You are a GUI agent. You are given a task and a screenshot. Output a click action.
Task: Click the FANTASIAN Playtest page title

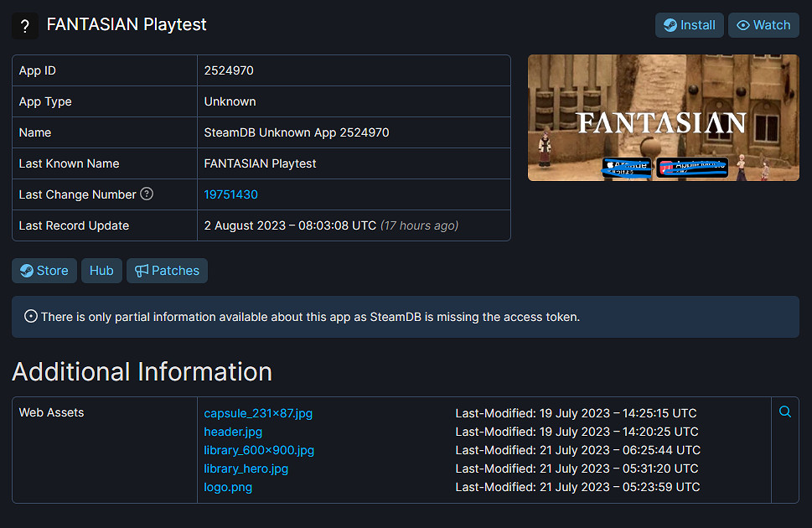127,25
